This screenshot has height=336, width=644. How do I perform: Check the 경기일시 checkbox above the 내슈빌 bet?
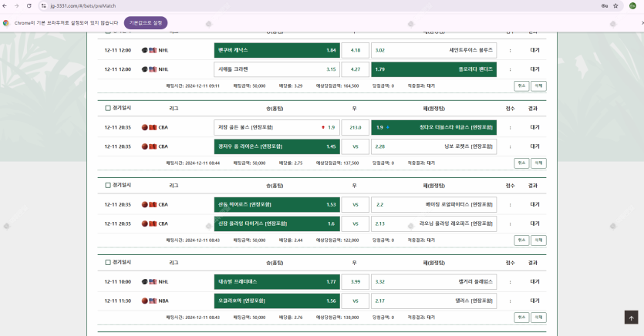(107, 262)
